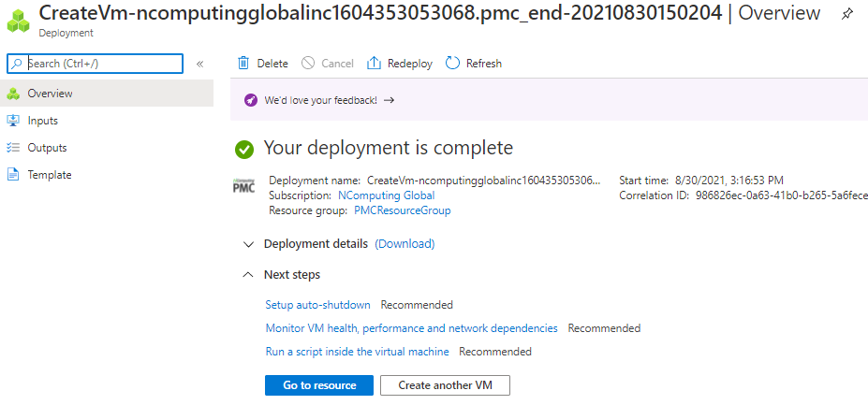Click the Outputs checklist icon in sidebar
This screenshot has height=405, width=868.
(x=13, y=148)
